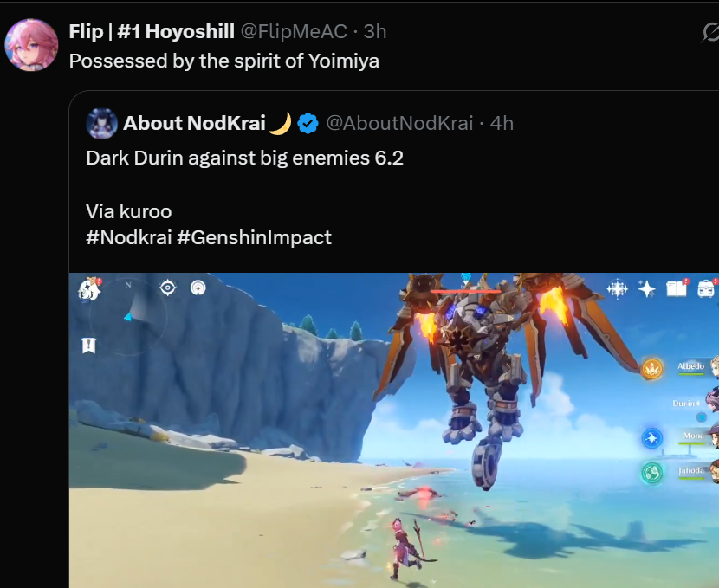
Task: Open the @AboutNodKrai handle
Action: [x=399, y=123]
